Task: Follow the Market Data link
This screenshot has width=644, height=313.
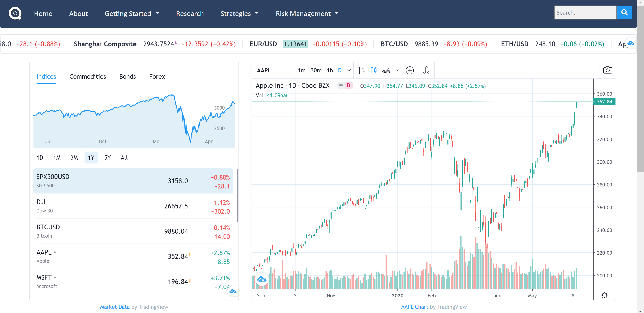Action: (x=115, y=307)
